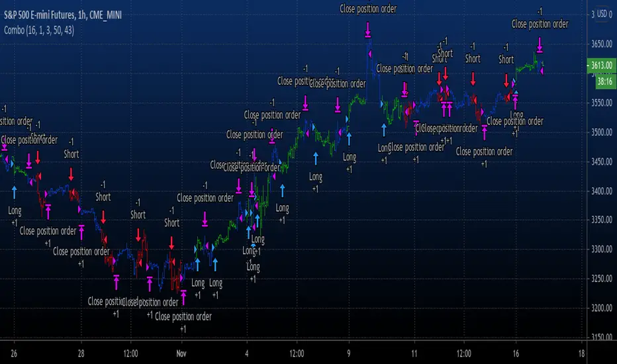617x364 pixels.
Task: Click the 18 date on the time axis
Action: (x=582, y=353)
